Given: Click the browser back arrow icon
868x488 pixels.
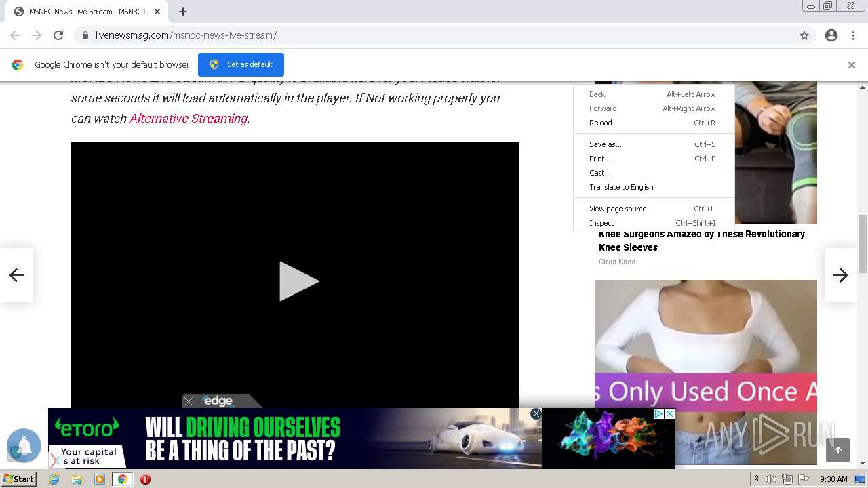Looking at the screenshot, I should [15, 35].
